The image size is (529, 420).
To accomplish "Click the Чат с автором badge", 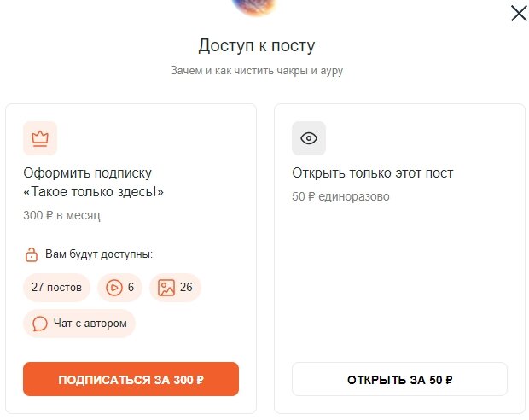I will (x=79, y=324).
